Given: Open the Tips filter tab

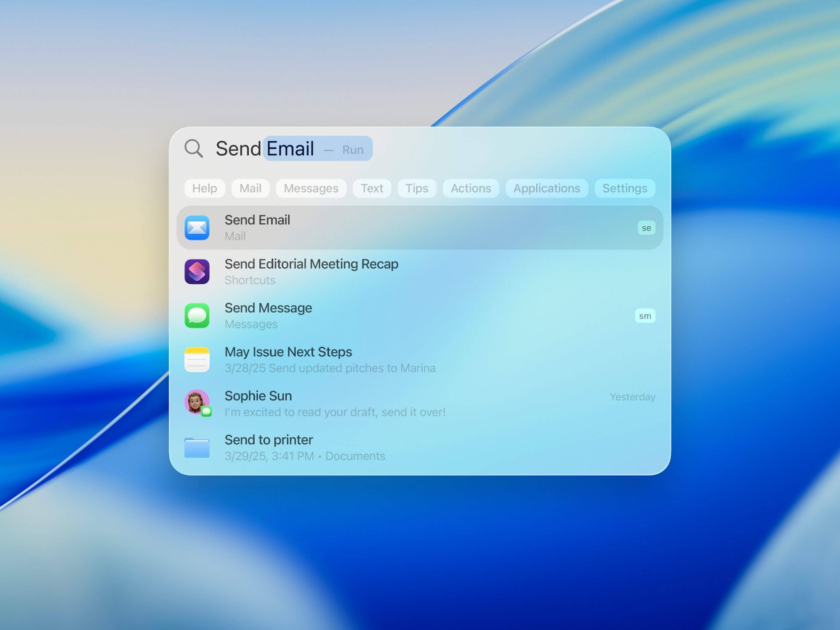Looking at the screenshot, I should (417, 188).
